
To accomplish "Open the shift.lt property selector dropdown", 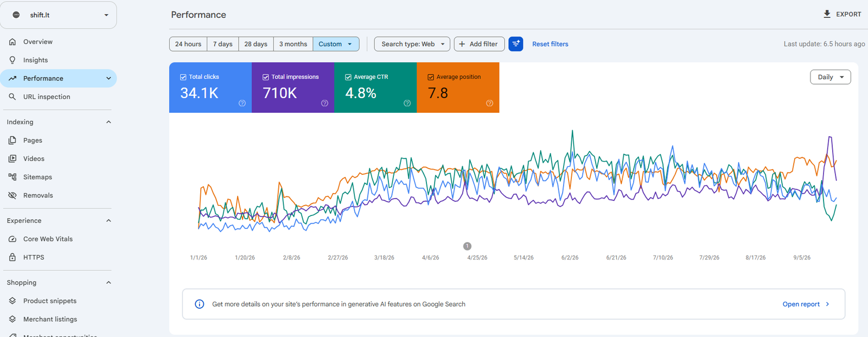I will tap(59, 15).
